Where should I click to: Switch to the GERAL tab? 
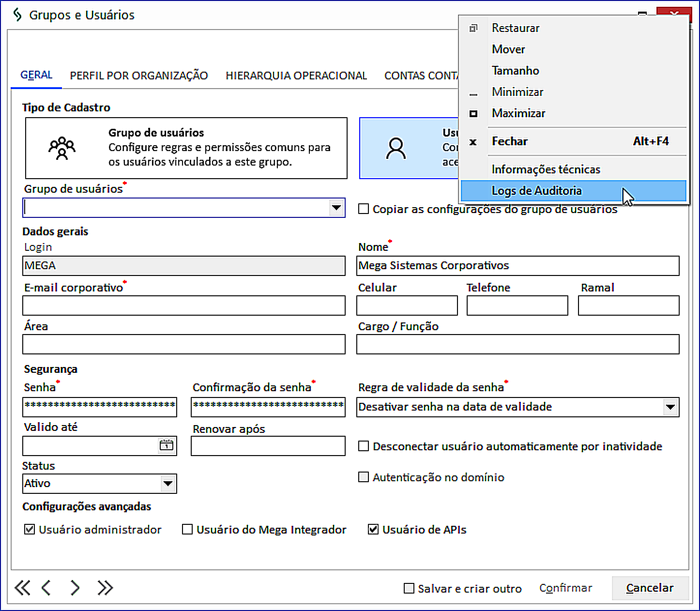click(x=36, y=75)
